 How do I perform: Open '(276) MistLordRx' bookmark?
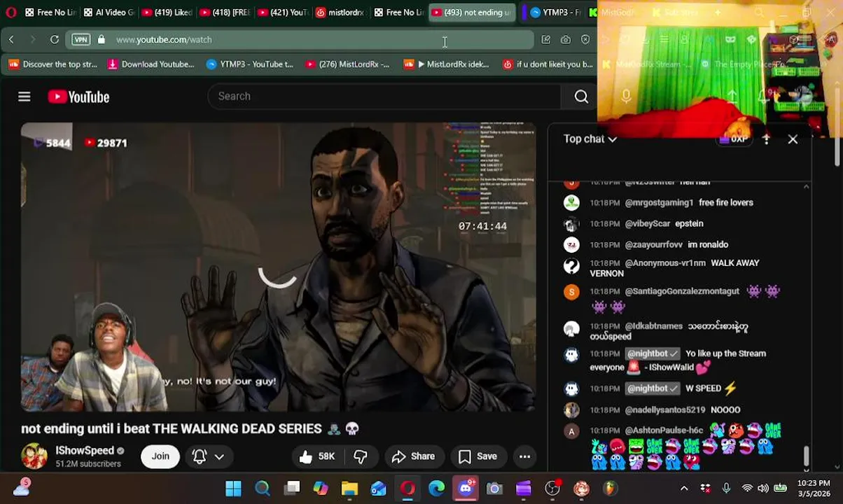347,64
